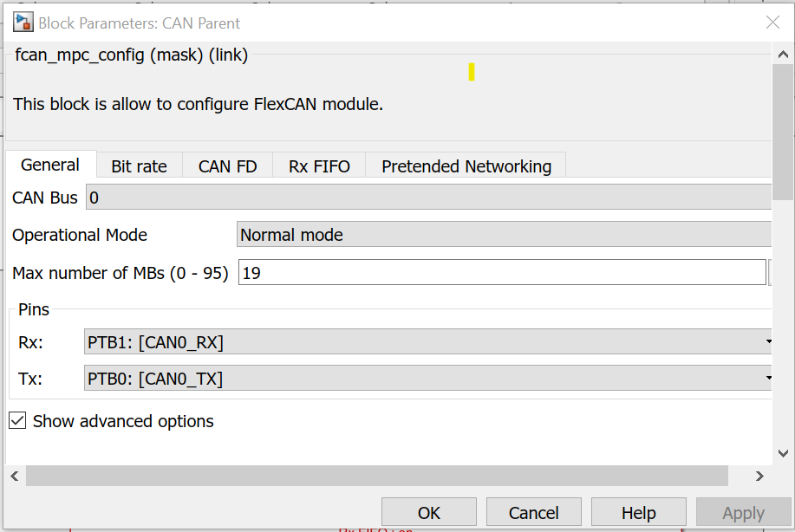
Task: Open the Rx FIFO tab
Action: (319, 166)
